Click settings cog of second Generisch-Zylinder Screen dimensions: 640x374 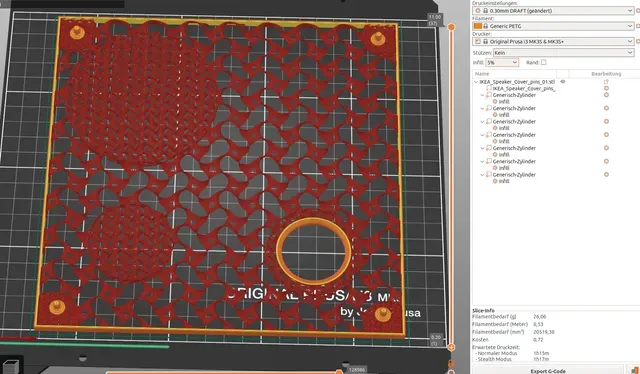point(606,108)
